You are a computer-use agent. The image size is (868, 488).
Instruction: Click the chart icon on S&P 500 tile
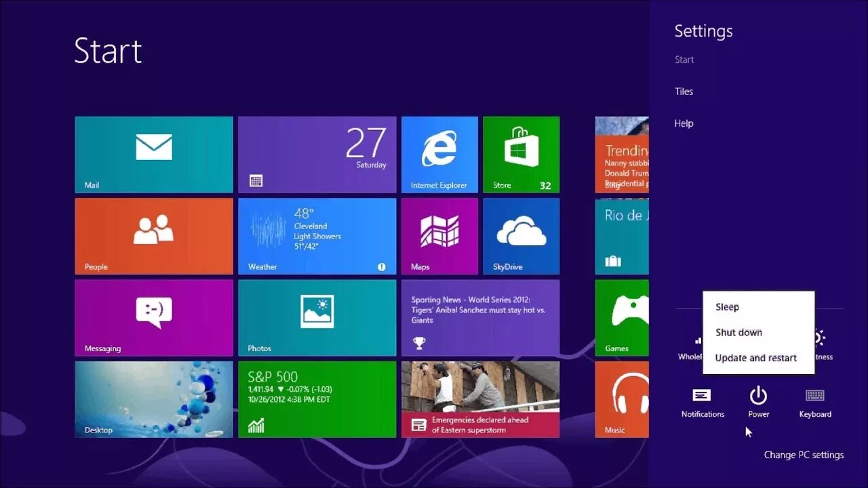tap(256, 426)
